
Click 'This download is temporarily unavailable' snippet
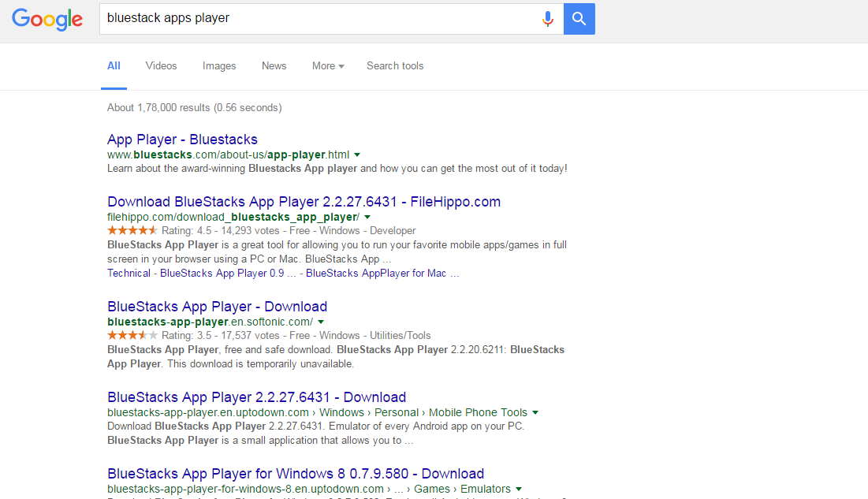click(261, 364)
